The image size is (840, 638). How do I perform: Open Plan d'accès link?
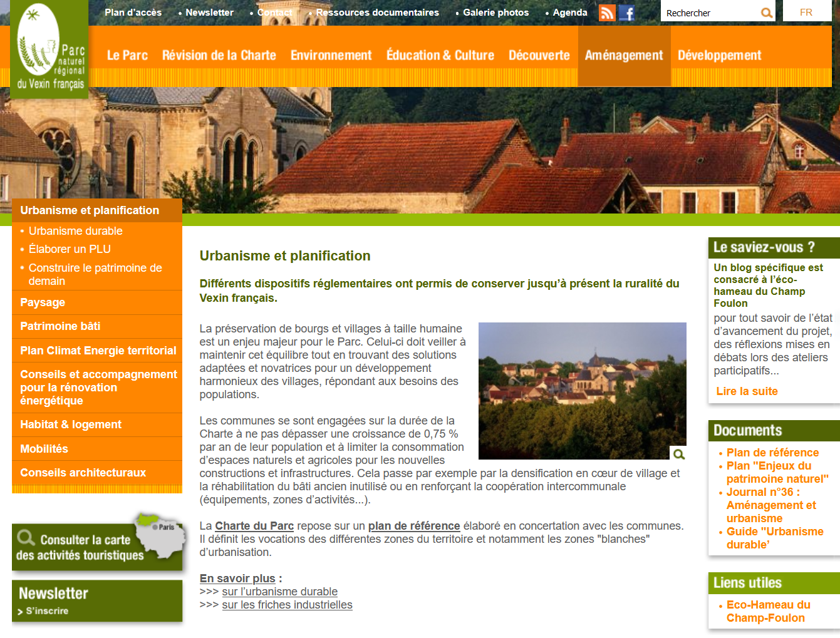coord(133,13)
